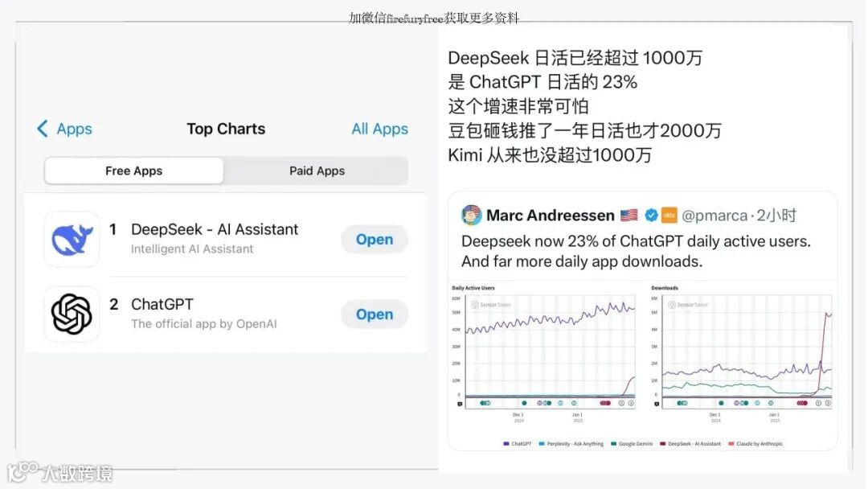This screenshot has width=868, height=489.
Task: Click Marc Andreessen's profile avatar
Action: [471, 215]
